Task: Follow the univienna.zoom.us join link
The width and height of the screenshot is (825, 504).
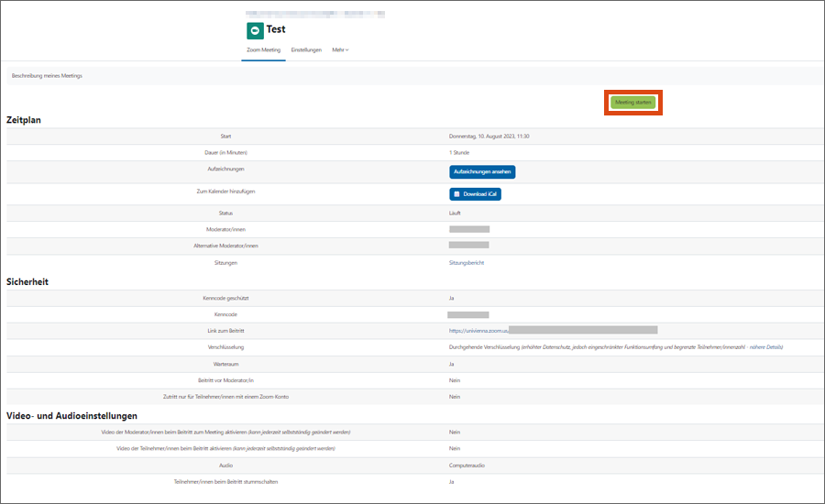Action: 478,329
